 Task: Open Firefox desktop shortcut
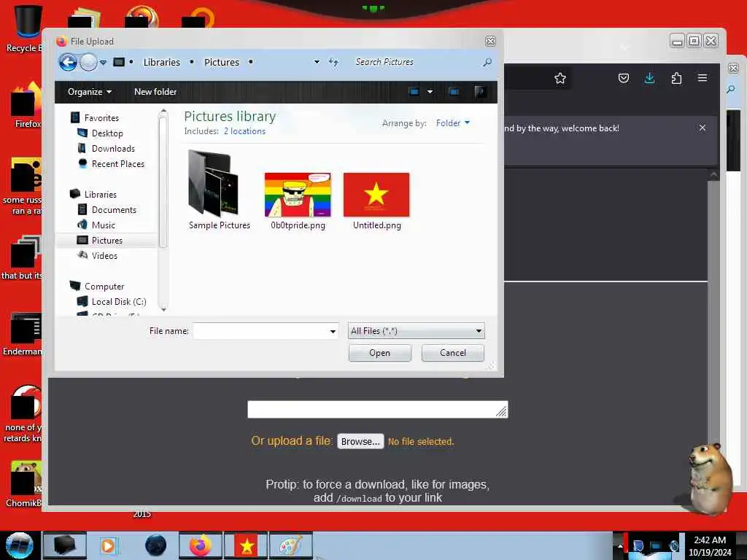pos(26,106)
